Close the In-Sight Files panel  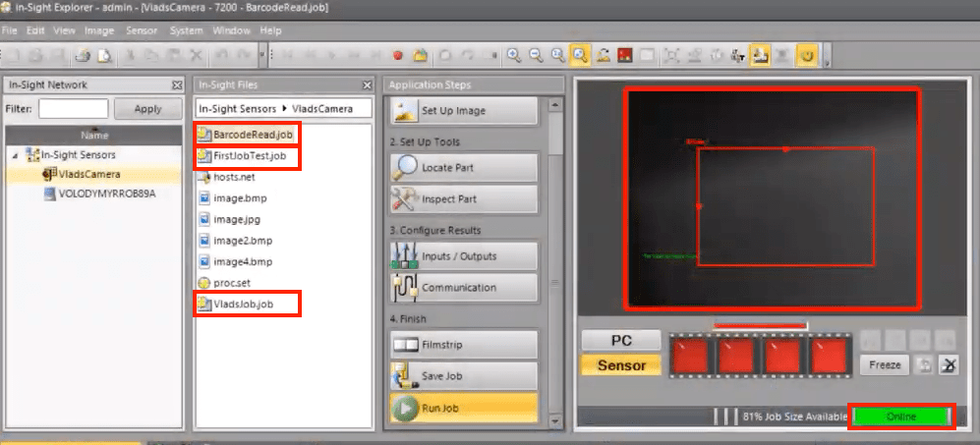[x=368, y=85]
